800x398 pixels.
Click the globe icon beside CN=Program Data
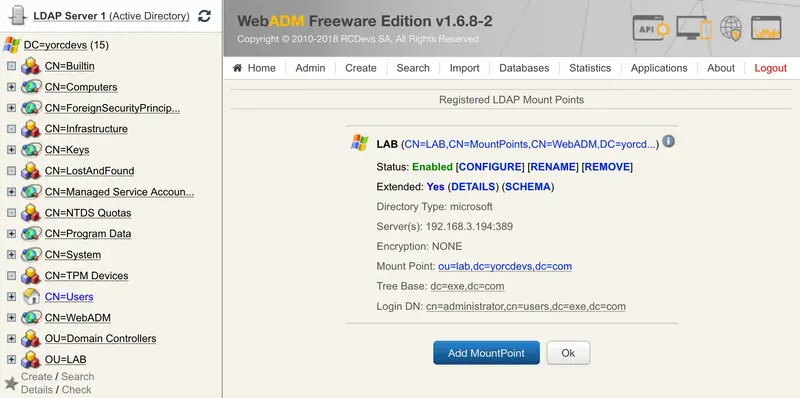(x=31, y=233)
